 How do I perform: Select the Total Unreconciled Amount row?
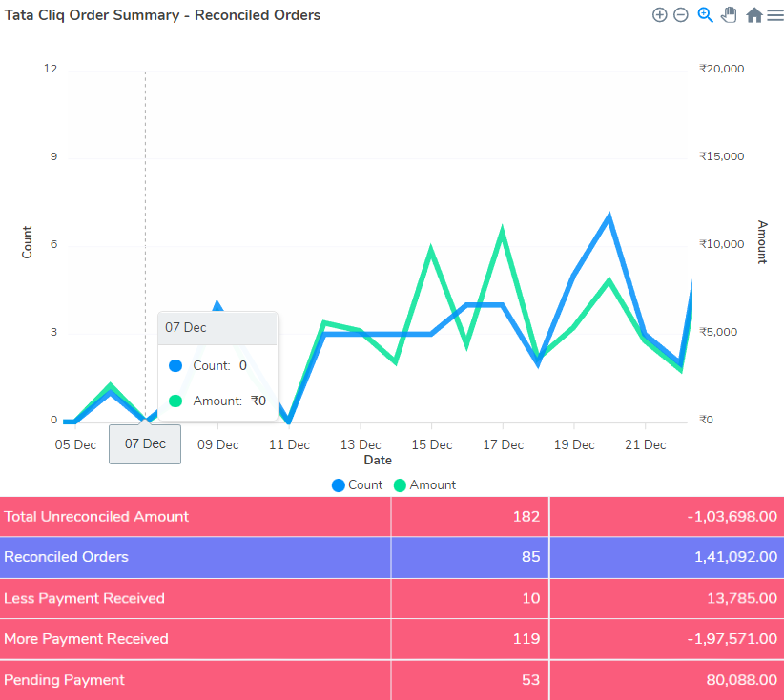(x=392, y=517)
